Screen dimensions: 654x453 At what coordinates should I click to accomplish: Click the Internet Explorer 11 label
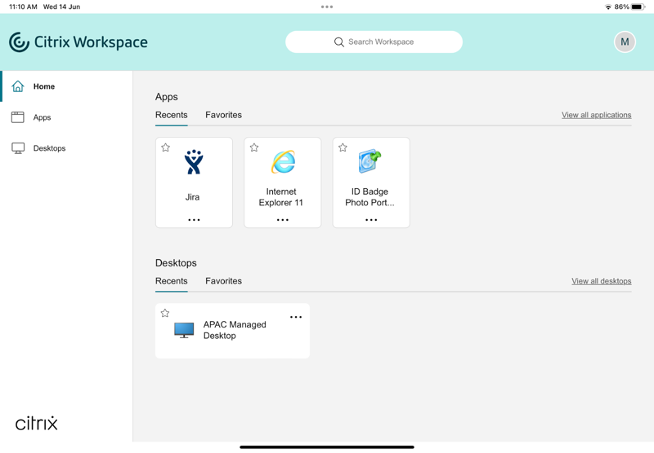click(x=281, y=197)
